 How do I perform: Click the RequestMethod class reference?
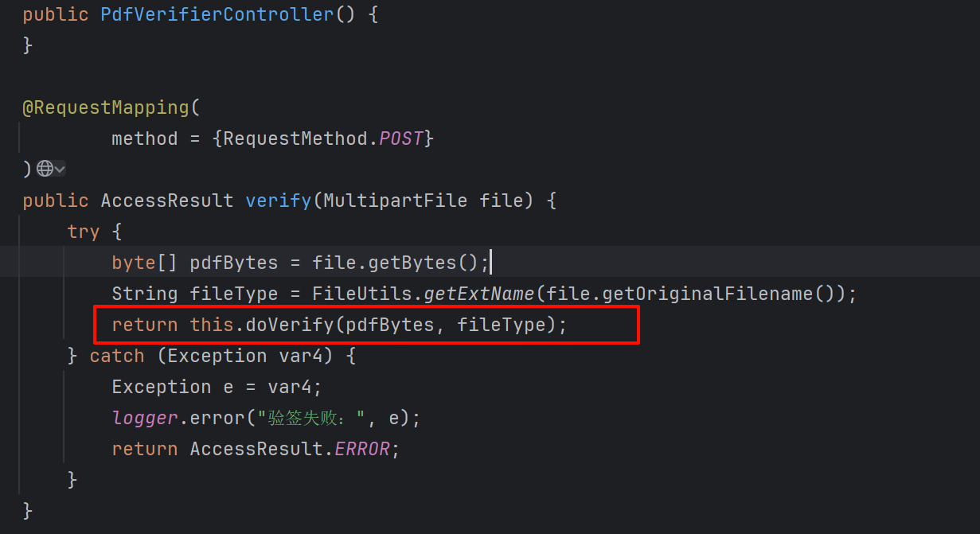[295, 138]
